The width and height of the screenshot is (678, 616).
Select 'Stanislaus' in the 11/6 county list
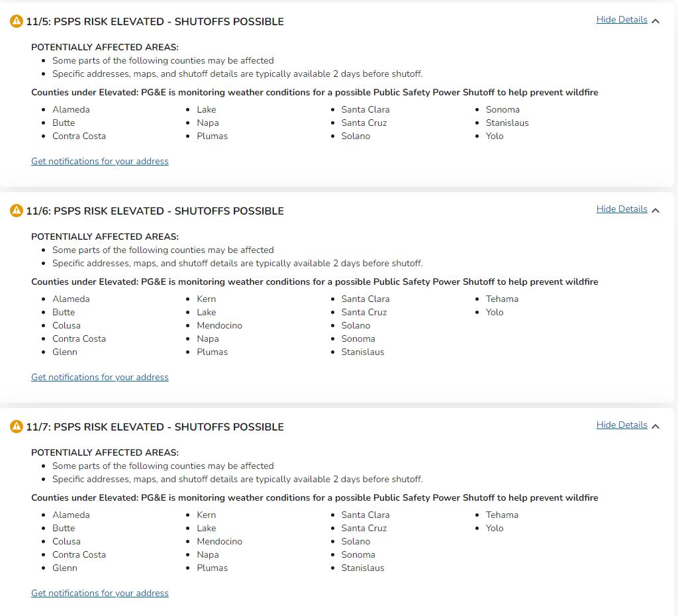click(362, 352)
